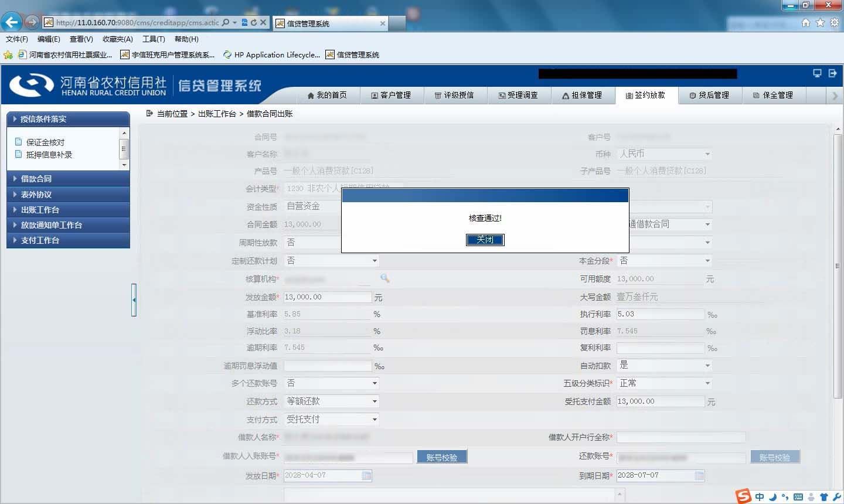The width and height of the screenshot is (844, 504).
Task: Open browser favorites star icon
Action: coord(820,23)
